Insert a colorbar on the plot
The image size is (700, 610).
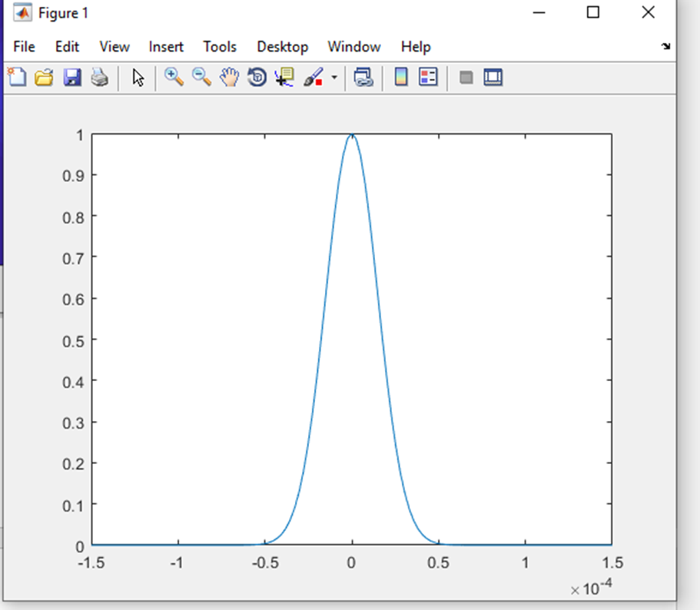coord(400,77)
